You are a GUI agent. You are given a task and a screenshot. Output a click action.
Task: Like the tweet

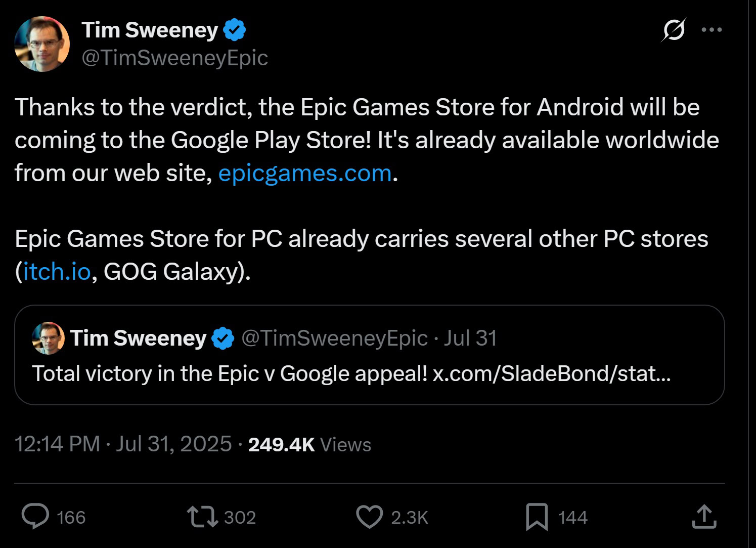coord(370,517)
